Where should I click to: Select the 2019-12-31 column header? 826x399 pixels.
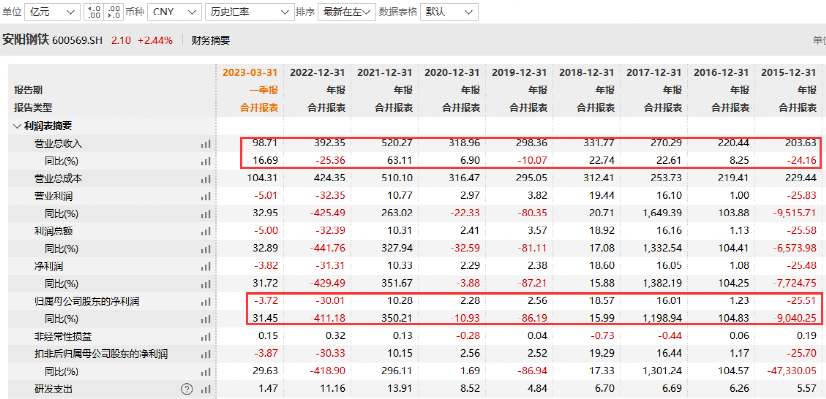pos(519,73)
